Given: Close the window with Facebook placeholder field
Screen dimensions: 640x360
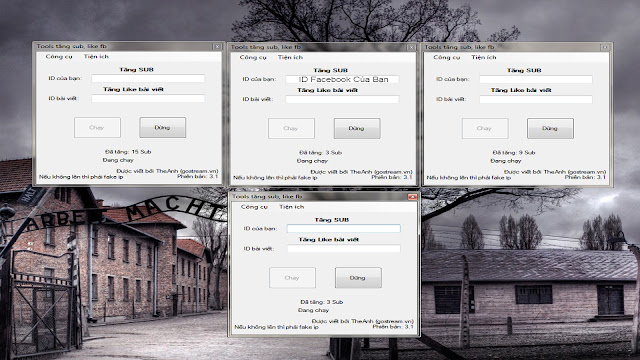Looking at the screenshot, I should click(411, 47).
